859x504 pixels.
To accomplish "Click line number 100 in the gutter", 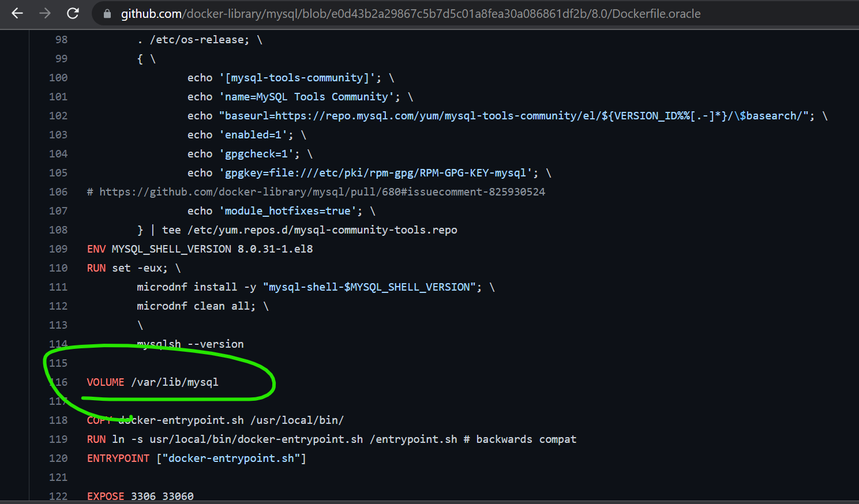I will coord(58,78).
